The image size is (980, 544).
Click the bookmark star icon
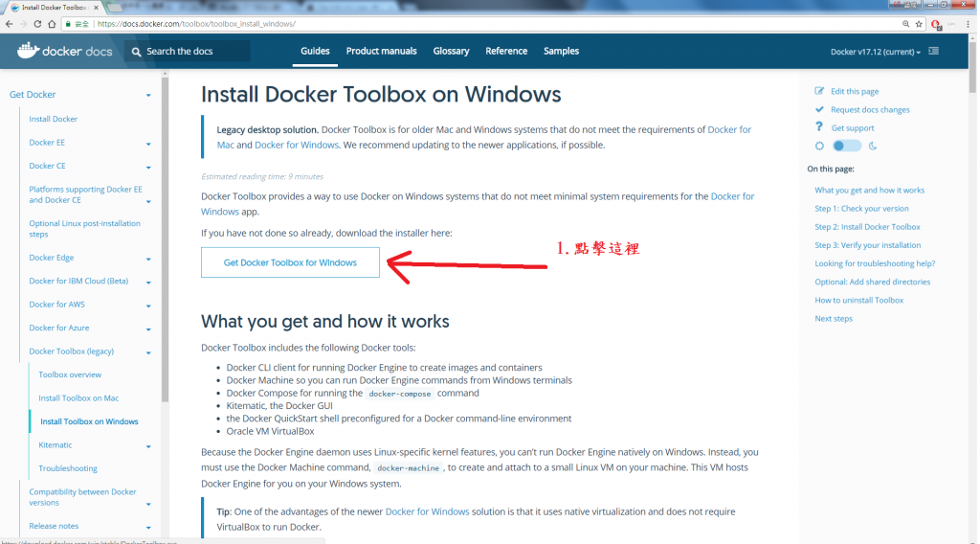pos(919,24)
